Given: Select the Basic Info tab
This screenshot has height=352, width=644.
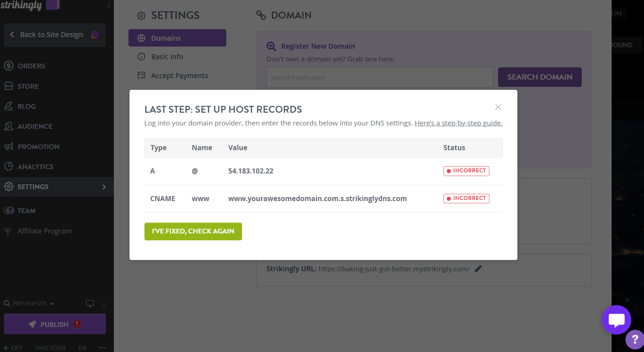Looking at the screenshot, I should (167, 57).
